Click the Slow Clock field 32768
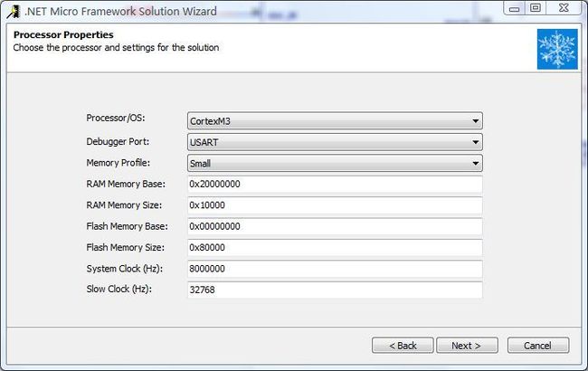 pos(335,290)
